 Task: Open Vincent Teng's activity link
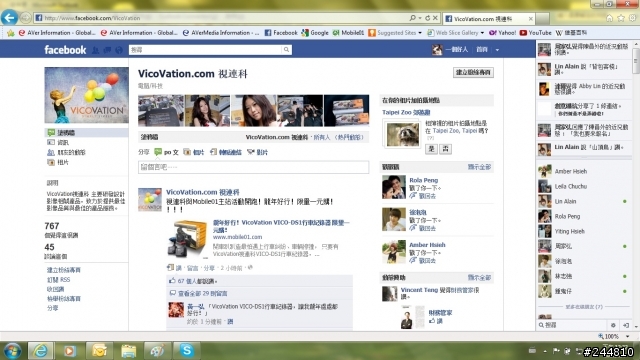click(x=419, y=290)
